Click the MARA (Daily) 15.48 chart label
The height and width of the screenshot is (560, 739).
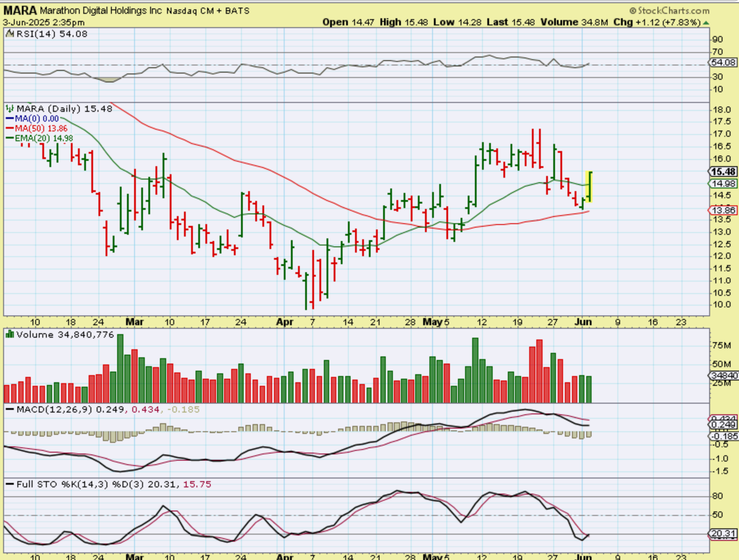click(64, 108)
